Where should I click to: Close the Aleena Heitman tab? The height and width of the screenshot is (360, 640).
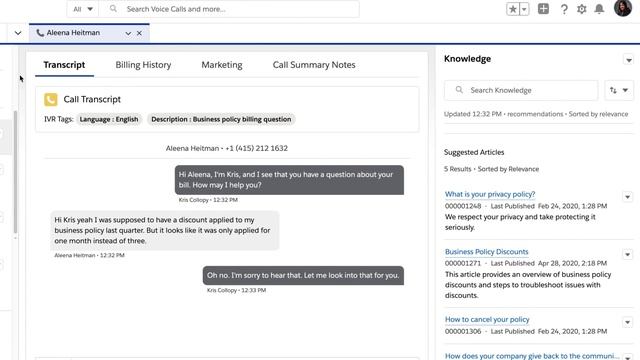tap(139, 33)
